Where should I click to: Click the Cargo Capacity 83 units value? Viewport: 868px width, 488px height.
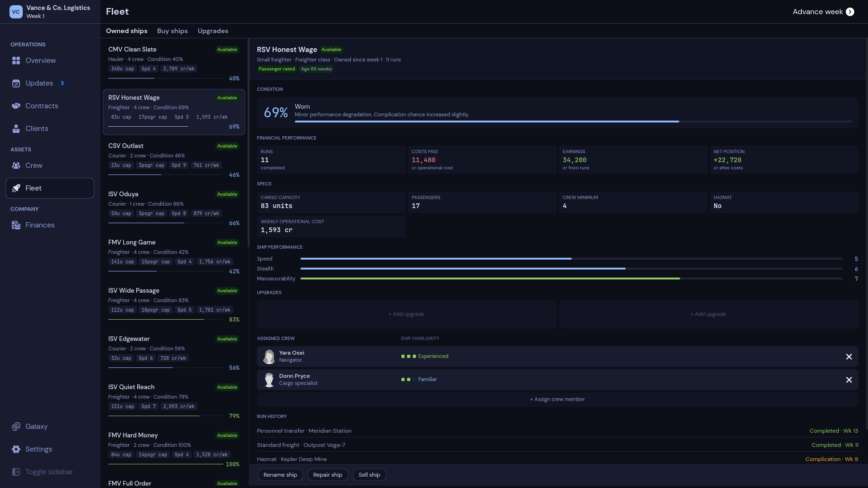(x=276, y=206)
